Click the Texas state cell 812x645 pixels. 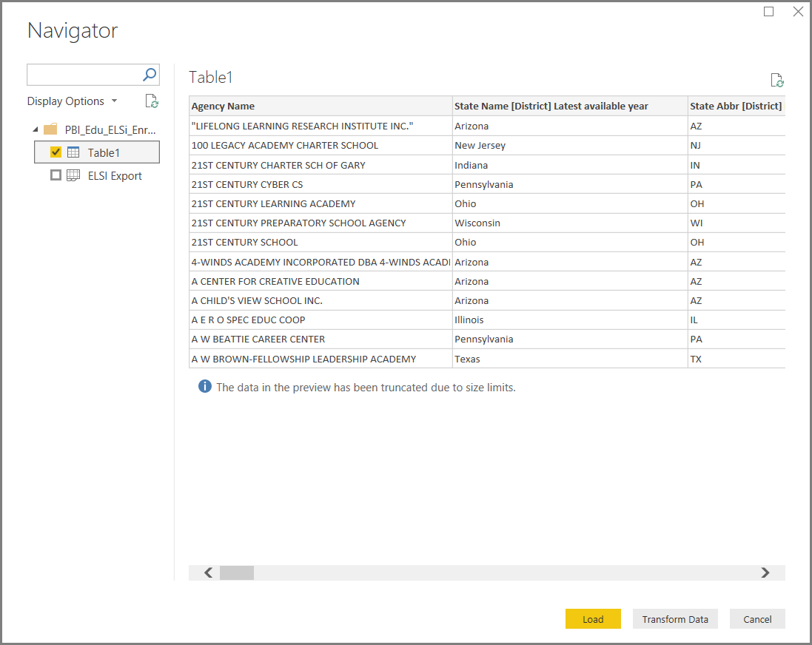(x=570, y=359)
